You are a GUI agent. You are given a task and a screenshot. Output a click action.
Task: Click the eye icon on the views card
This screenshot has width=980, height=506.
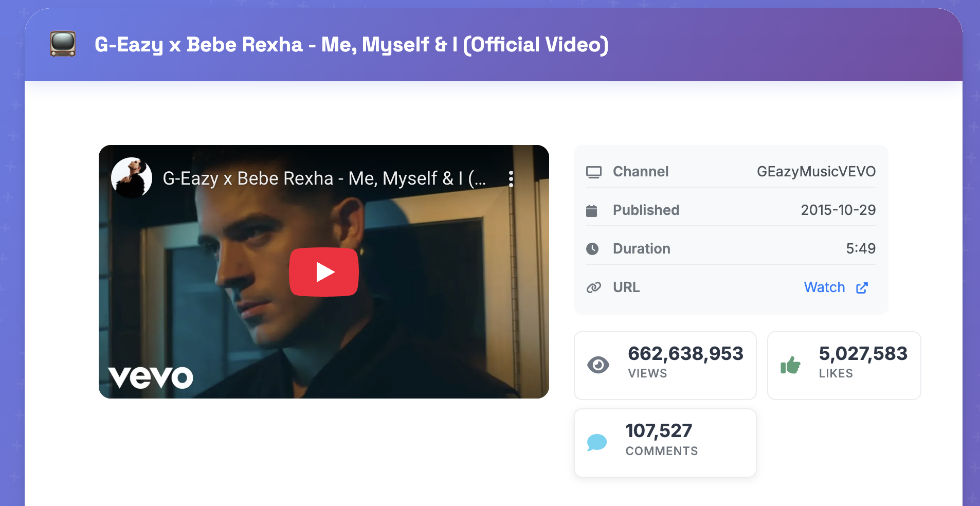click(x=598, y=365)
